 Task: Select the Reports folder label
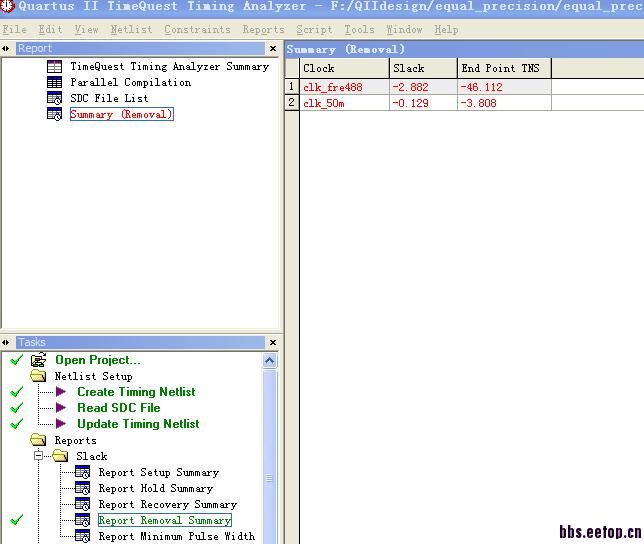coord(76,440)
